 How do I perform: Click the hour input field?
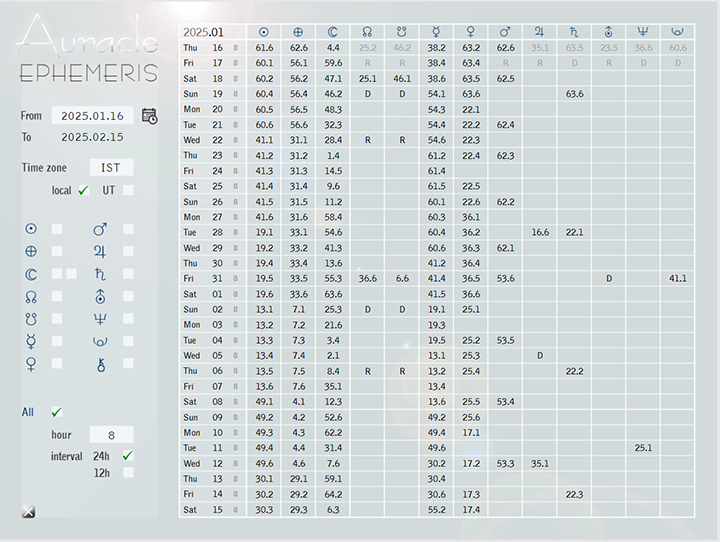coord(111,435)
